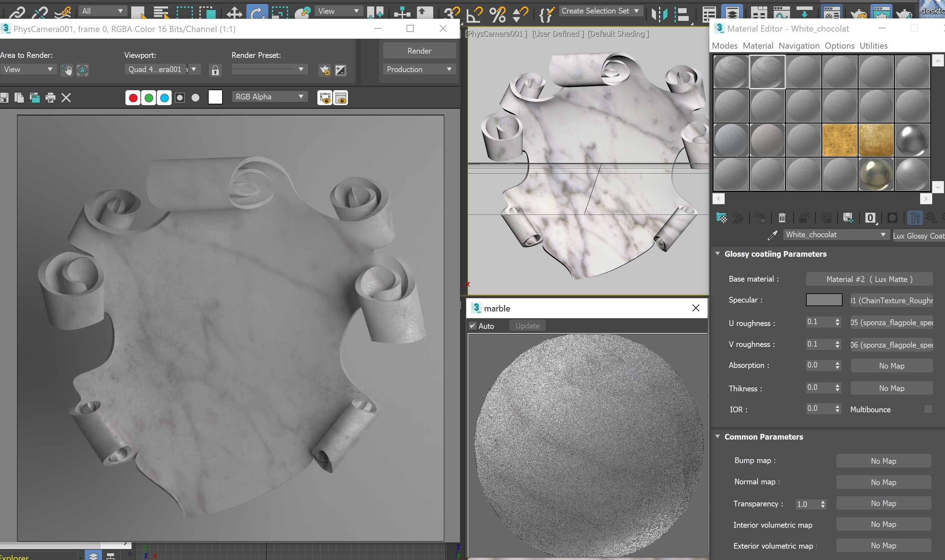Open render setup teapot gear icon
Screen dimensions: 945x560
(x=324, y=70)
